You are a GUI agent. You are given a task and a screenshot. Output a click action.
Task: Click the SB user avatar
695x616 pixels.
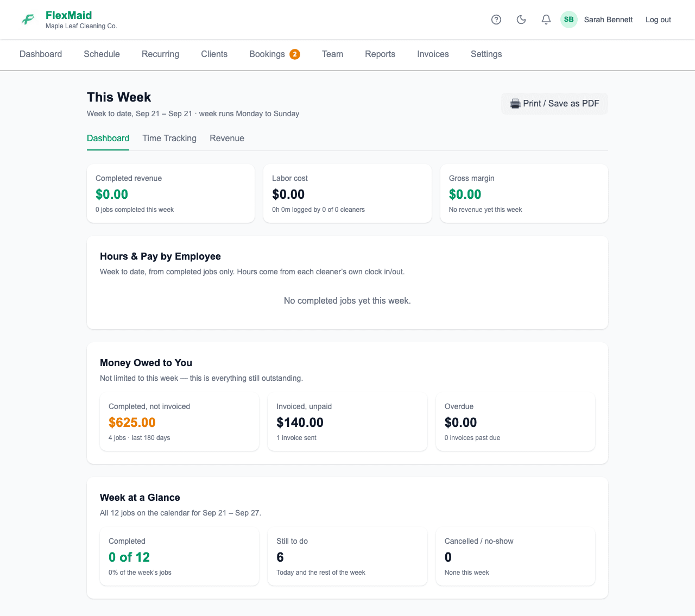point(569,20)
